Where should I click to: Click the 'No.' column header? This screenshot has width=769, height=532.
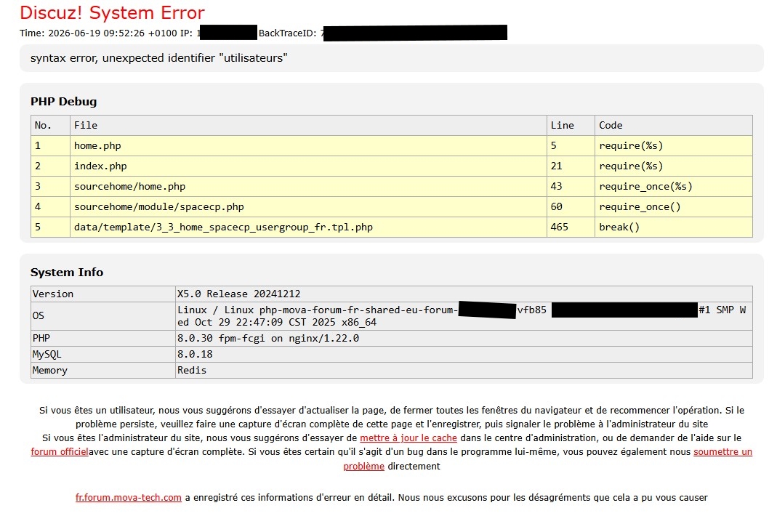[50, 126]
